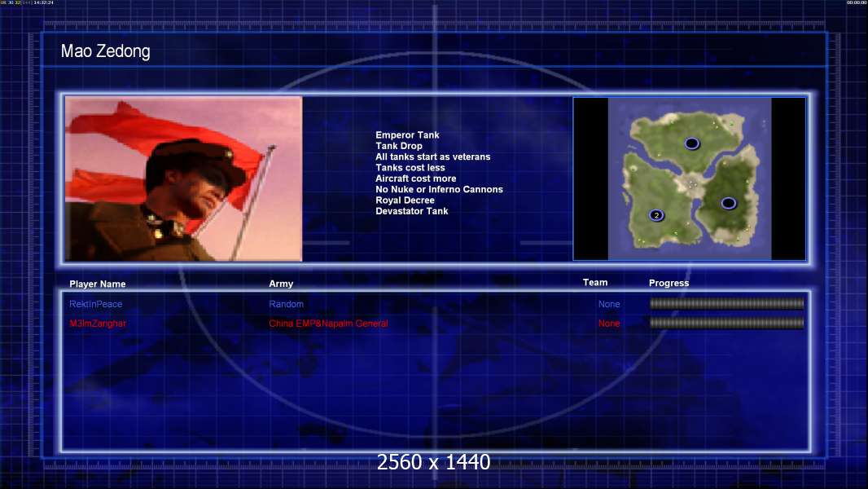Select the M3lmZanghar player name
The width and height of the screenshot is (868, 489).
98,324
